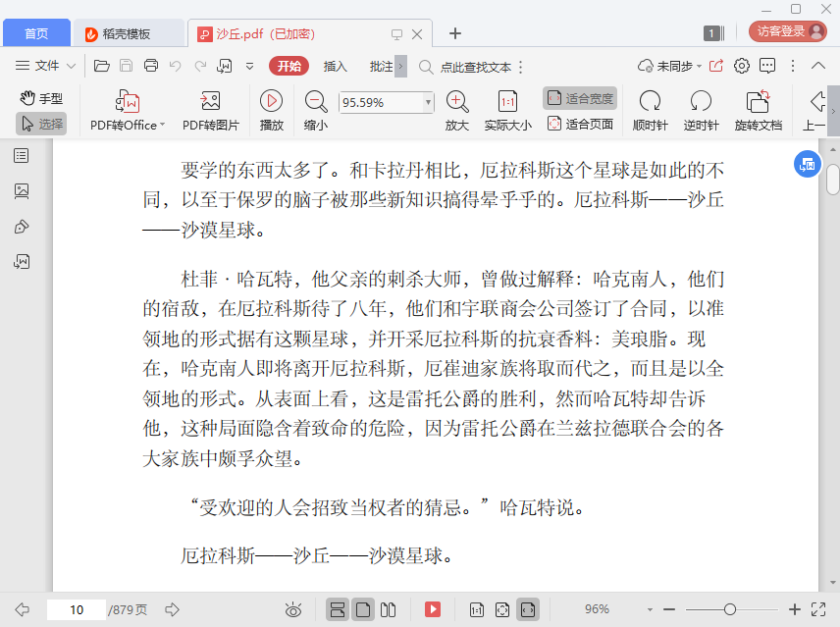Open the thumbnails panel sidebar icon

coord(22,191)
